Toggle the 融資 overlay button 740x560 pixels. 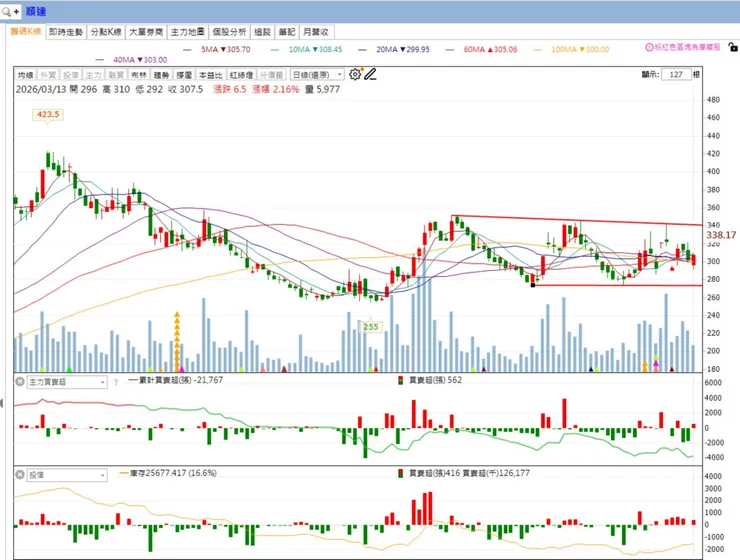coord(116,75)
